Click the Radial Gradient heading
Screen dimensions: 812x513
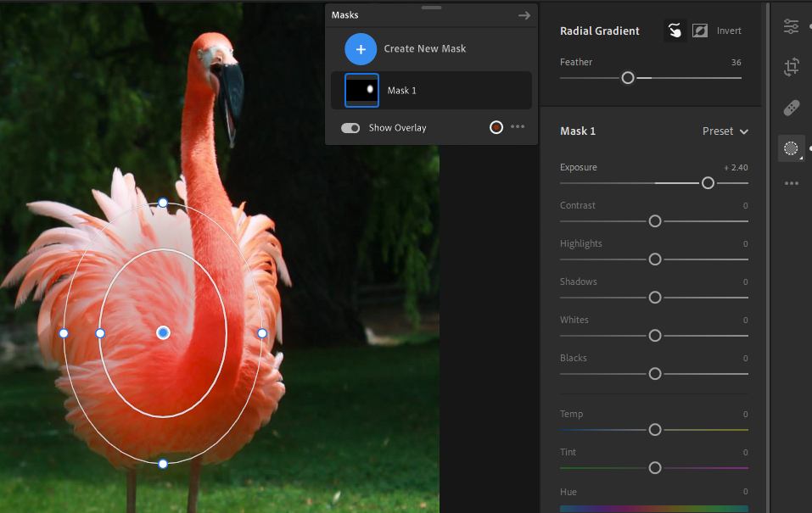click(x=600, y=31)
